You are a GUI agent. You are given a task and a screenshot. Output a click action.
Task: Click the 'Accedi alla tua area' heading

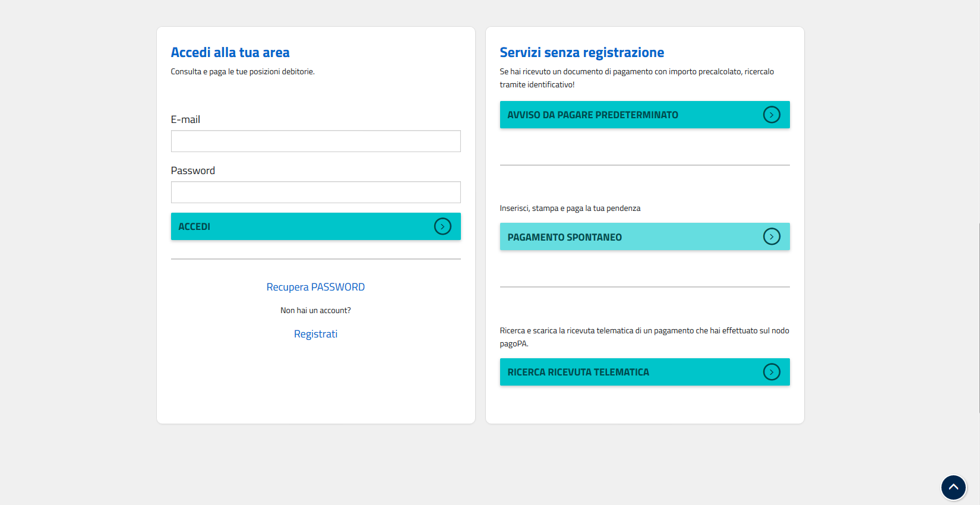point(230,52)
